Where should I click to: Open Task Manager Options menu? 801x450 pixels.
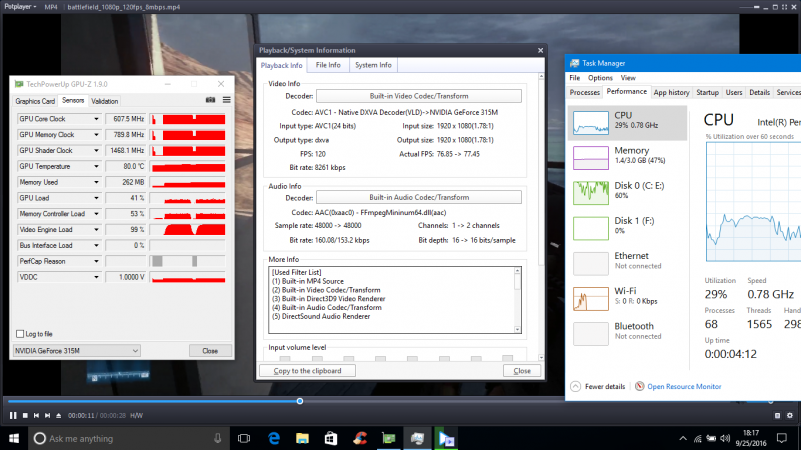click(600, 78)
